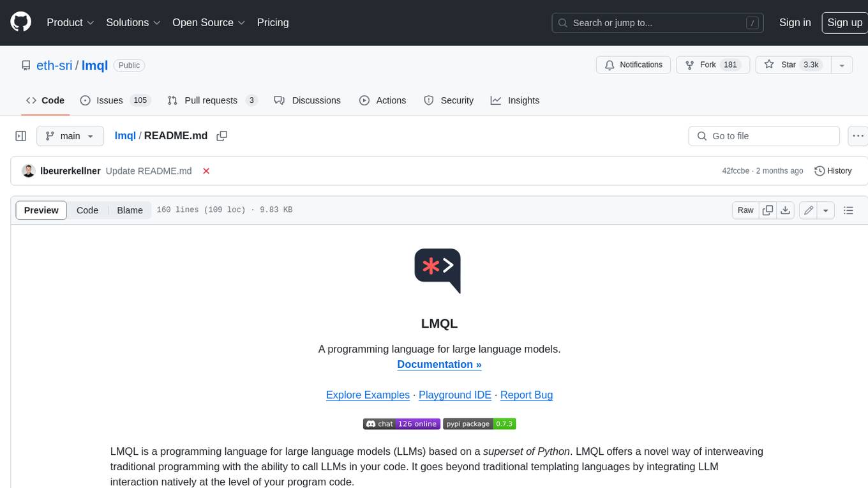Show failed checks via the red X
Image resolution: width=868 pixels, height=488 pixels.
206,171
